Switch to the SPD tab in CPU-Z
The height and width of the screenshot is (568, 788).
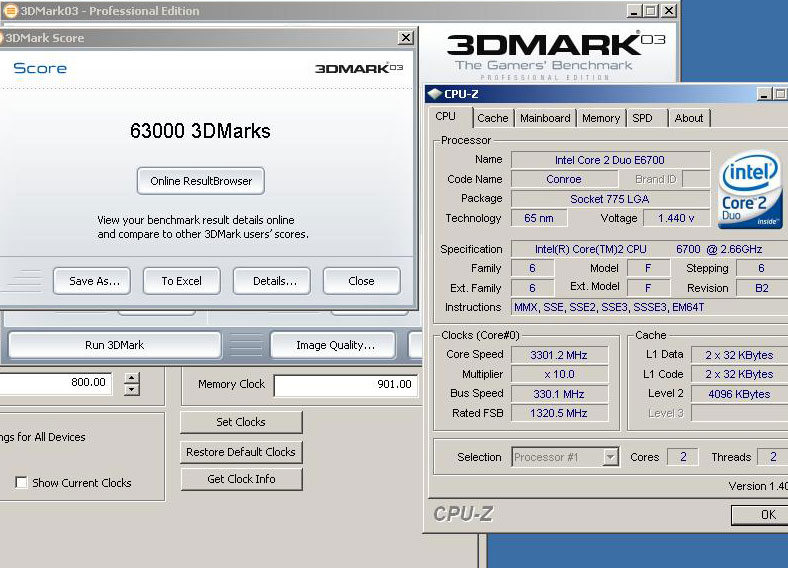point(647,118)
